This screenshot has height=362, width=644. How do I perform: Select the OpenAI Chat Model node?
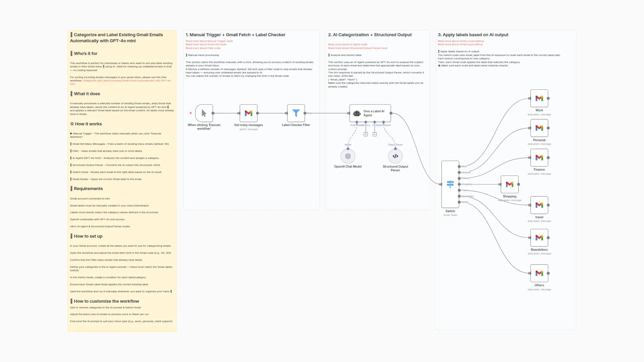pos(348,156)
